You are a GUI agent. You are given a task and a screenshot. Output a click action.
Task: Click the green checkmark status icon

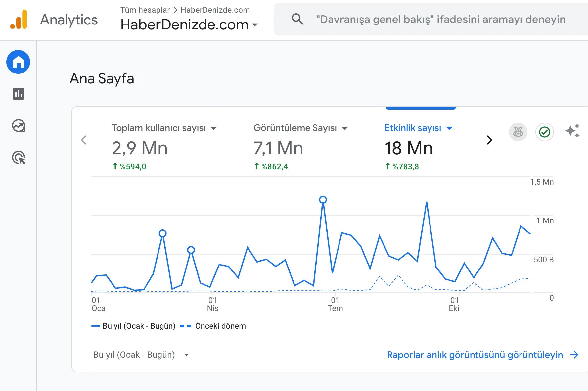click(x=544, y=132)
